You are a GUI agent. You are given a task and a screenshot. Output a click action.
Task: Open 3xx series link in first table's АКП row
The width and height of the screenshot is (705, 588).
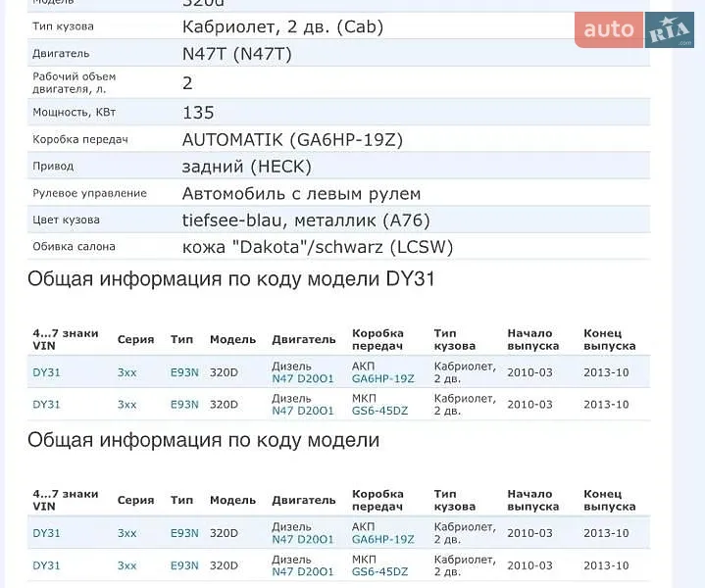(126, 372)
